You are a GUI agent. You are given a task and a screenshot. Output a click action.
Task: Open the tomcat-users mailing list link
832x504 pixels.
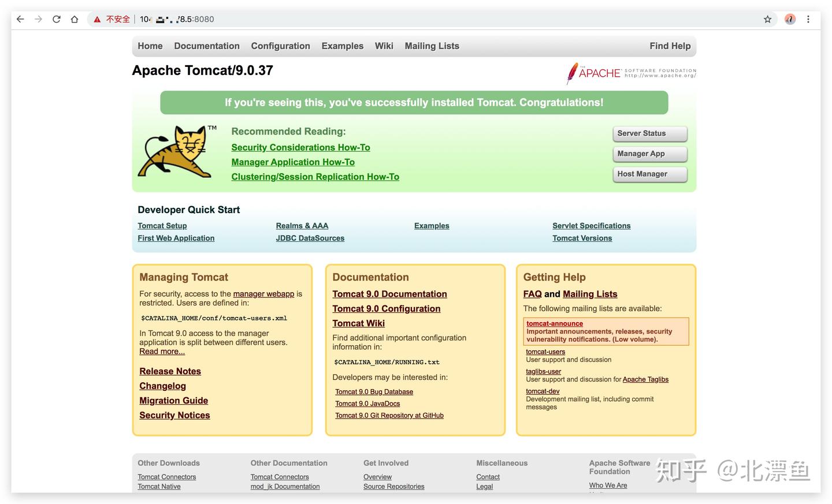pyautogui.click(x=545, y=352)
